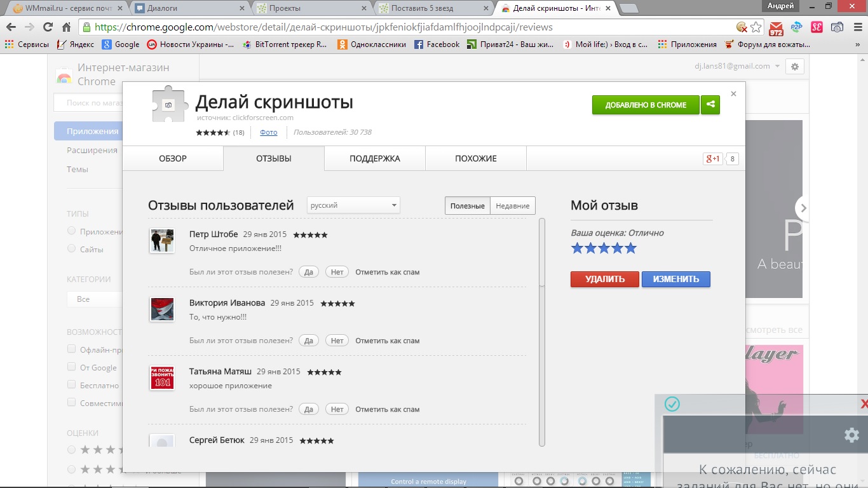Mark Татьяна Матяш's review helpful with Да

pos(309,409)
